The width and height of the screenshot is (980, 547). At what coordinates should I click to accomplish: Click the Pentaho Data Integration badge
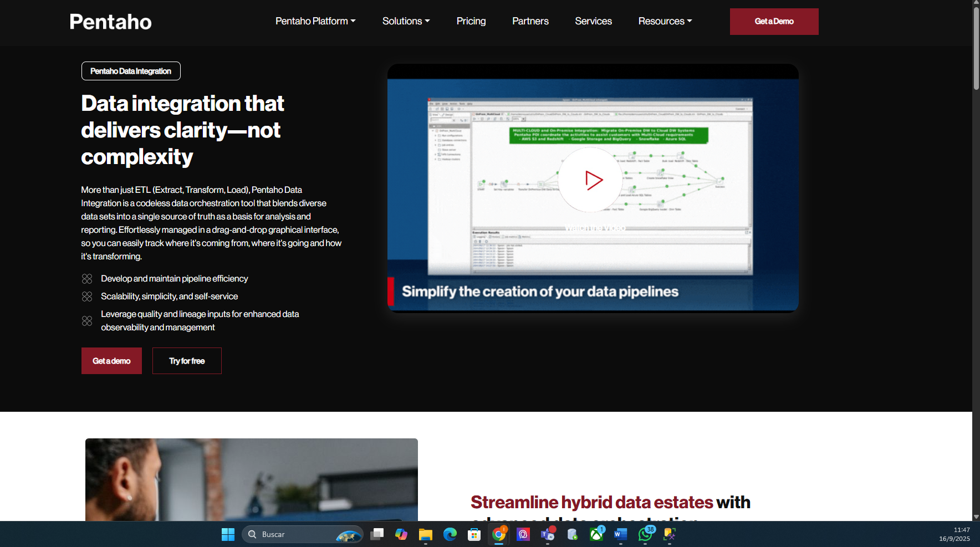point(131,71)
